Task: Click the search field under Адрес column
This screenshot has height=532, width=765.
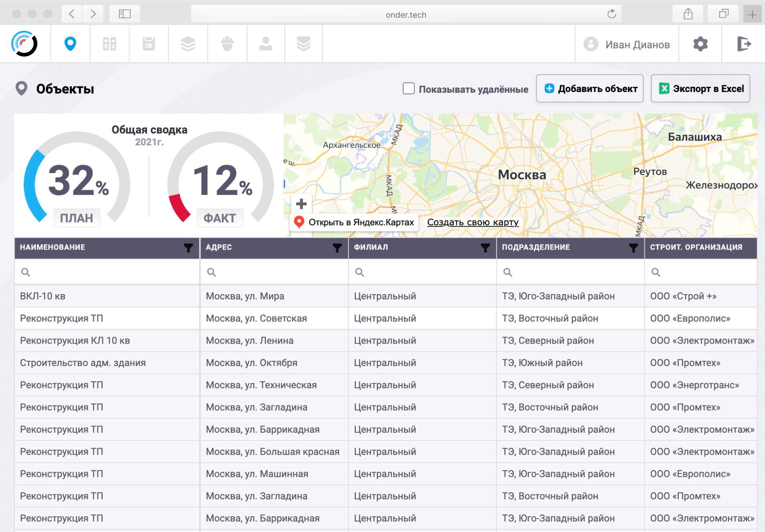Action: (274, 272)
